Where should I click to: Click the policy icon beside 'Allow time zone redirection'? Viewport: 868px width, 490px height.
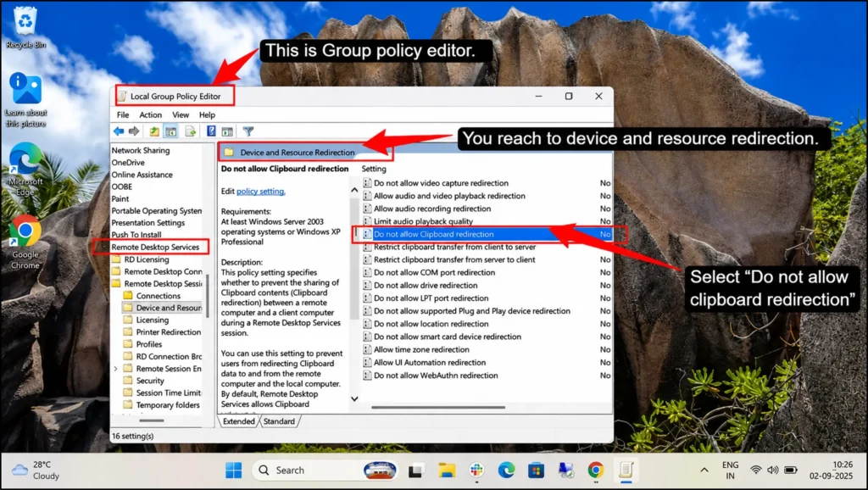coord(367,349)
